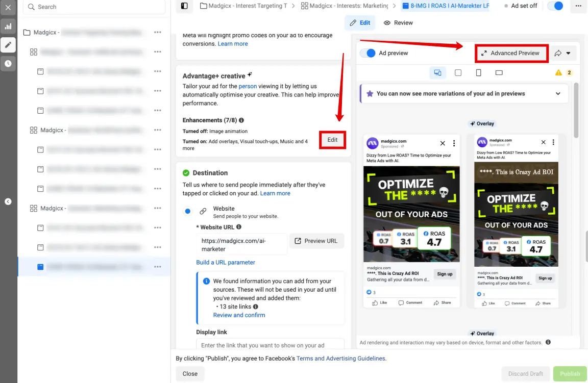Viewport: 588px width, 383px height.
Task: Open Build a URL parameter link
Action: click(226, 262)
